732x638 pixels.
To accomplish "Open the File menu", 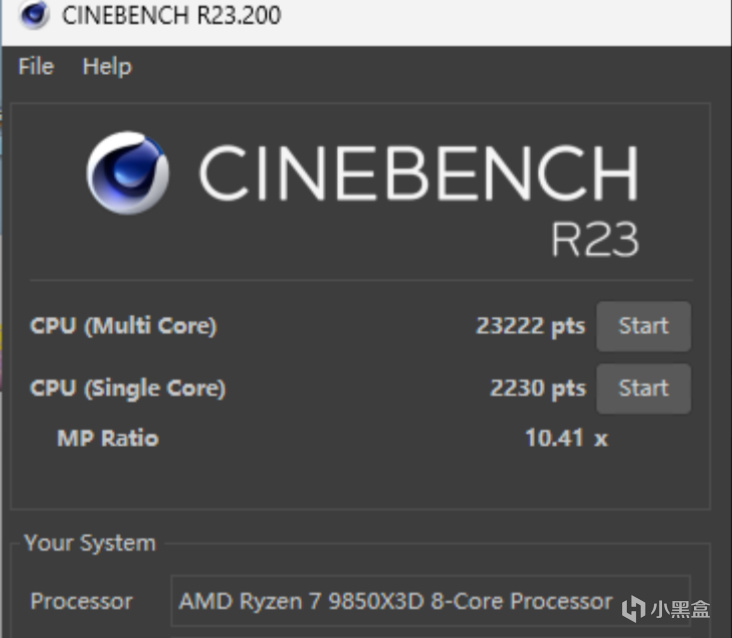I will [36, 66].
